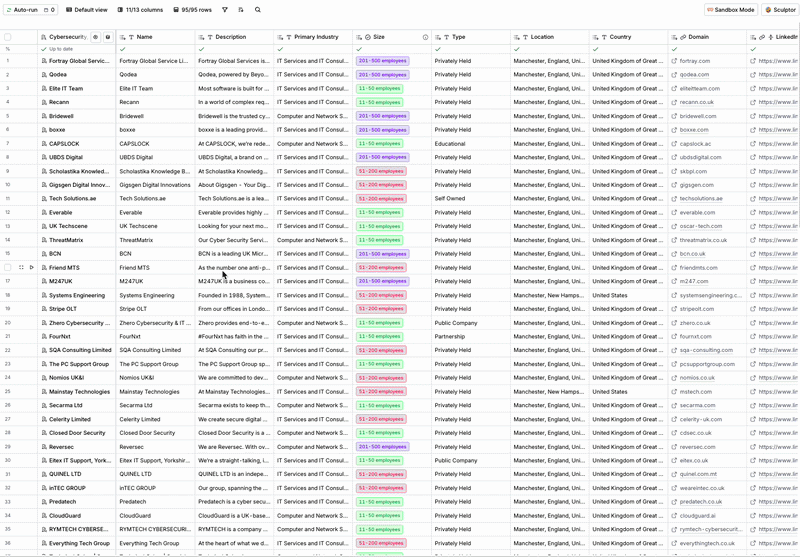This screenshot has width=800, height=557.
Task: Click the 51-200 employees tag for Gigsgen
Action: click(x=381, y=185)
